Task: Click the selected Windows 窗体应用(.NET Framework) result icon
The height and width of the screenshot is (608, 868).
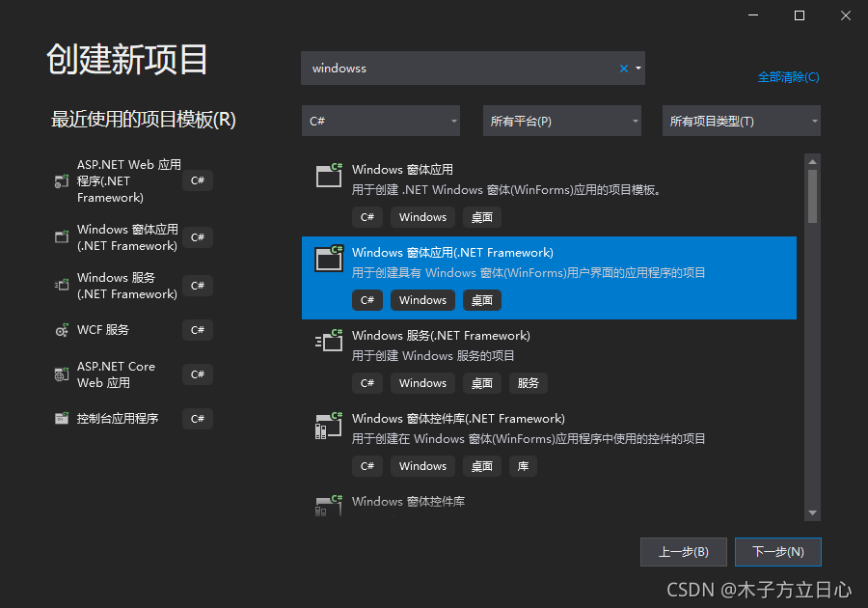Action: click(329, 258)
